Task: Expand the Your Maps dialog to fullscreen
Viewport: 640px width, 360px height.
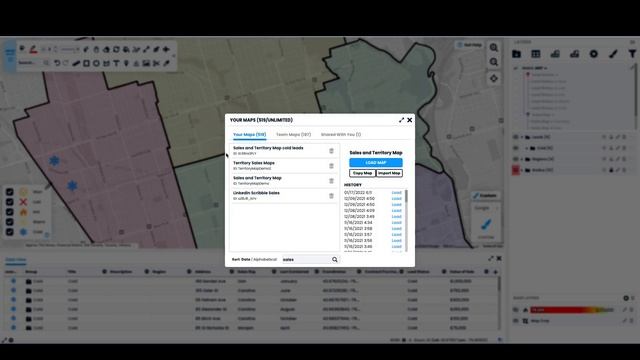Action: pos(401,120)
